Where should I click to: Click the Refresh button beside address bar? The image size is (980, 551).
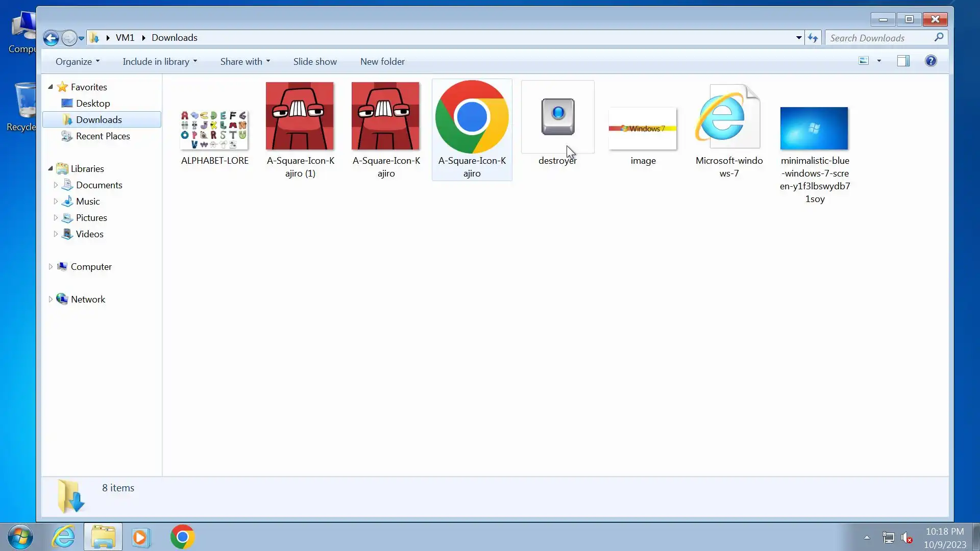pos(813,38)
